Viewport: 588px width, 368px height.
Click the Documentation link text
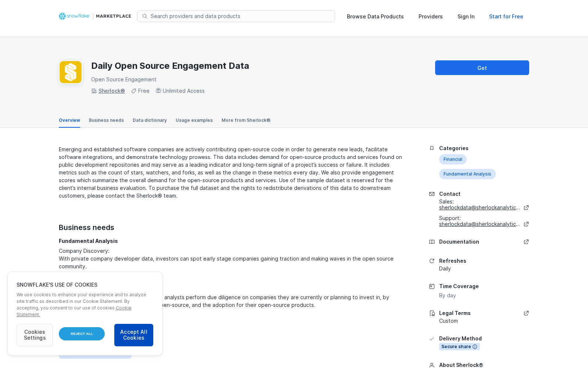[459, 242]
